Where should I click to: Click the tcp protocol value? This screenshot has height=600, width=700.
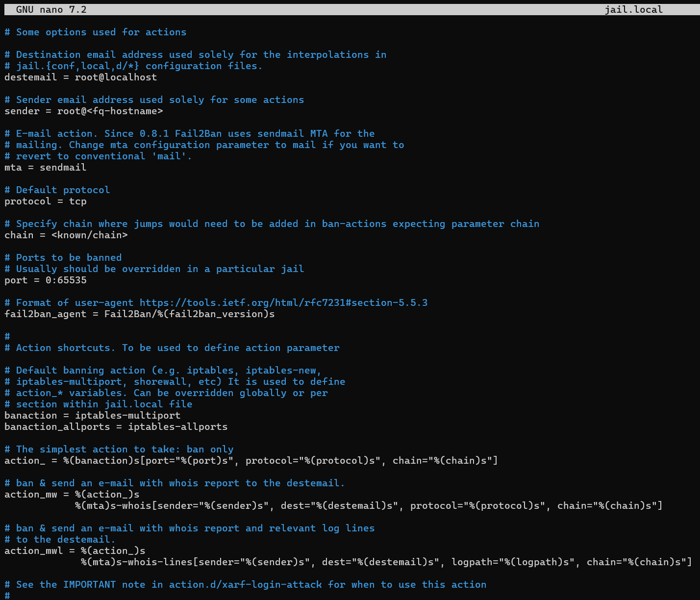(x=77, y=201)
